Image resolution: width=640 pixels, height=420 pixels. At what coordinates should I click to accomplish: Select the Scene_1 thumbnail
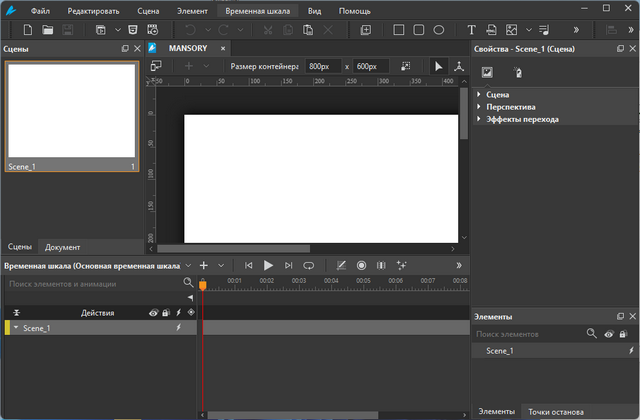click(x=71, y=110)
